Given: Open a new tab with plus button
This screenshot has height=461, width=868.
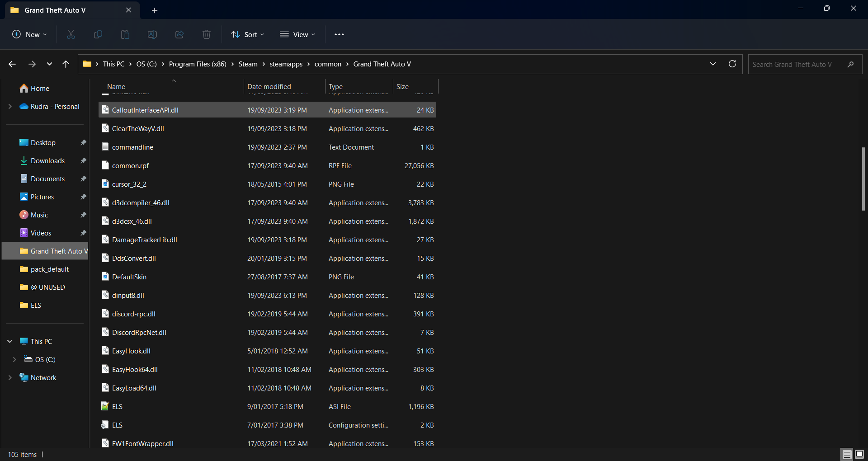Looking at the screenshot, I should (155, 10).
